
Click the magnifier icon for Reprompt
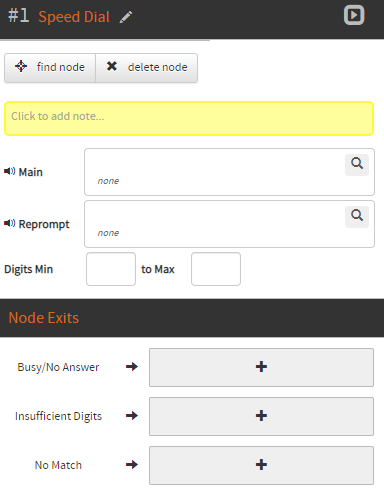tap(357, 217)
